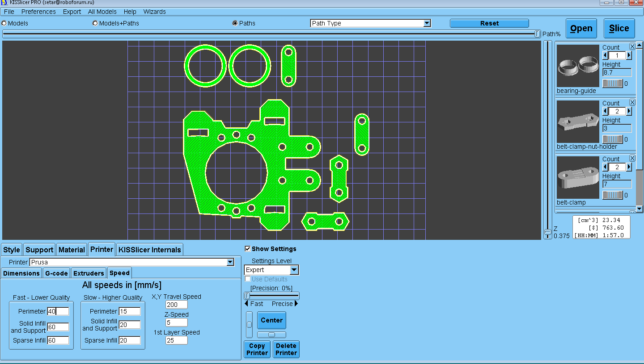Click the belt-clamp model thumbnail
644x364 pixels.
(578, 178)
